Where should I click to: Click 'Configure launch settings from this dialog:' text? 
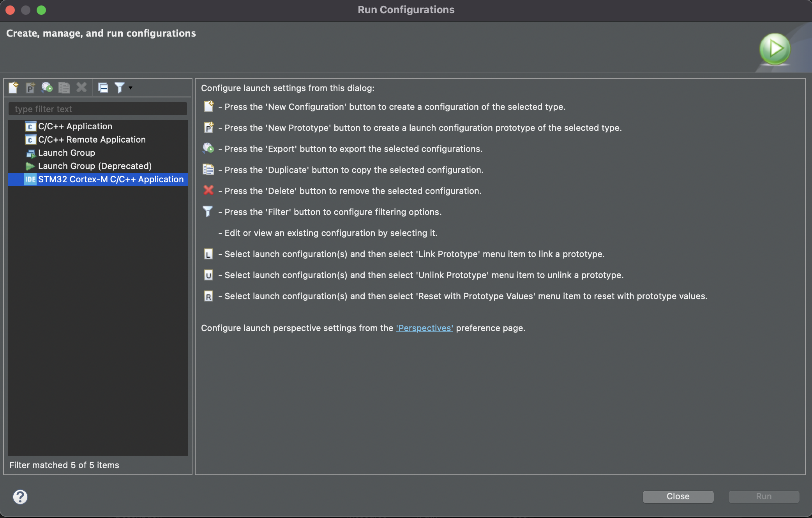pyautogui.click(x=288, y=88)
